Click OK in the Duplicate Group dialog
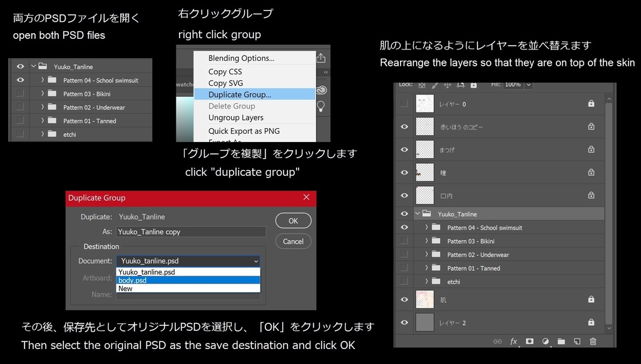 (293, 220)
